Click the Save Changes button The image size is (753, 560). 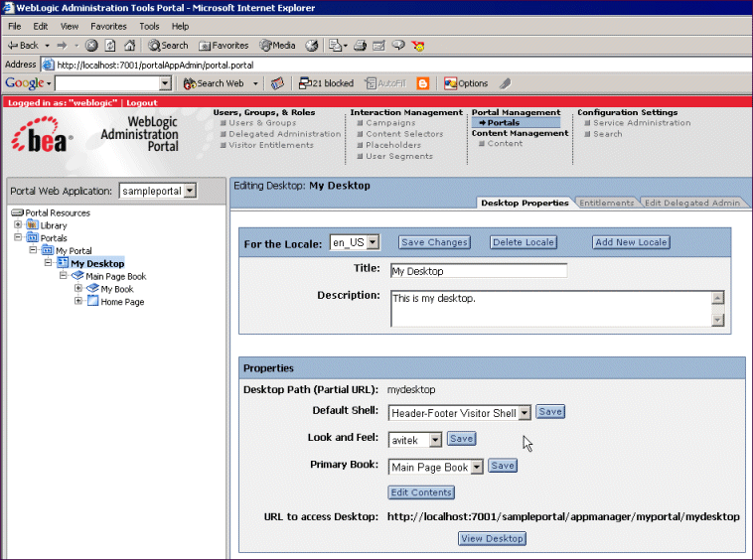434,242
